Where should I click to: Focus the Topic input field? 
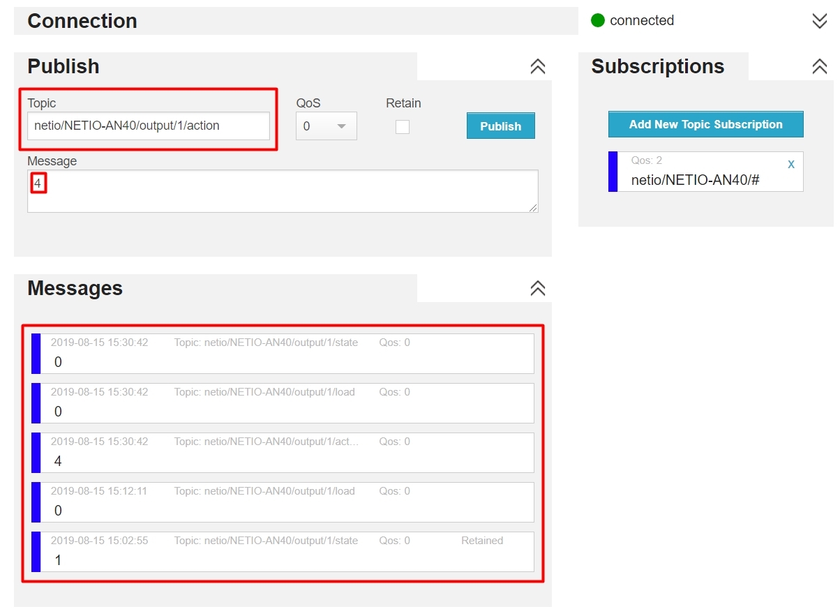click(148, 126)
